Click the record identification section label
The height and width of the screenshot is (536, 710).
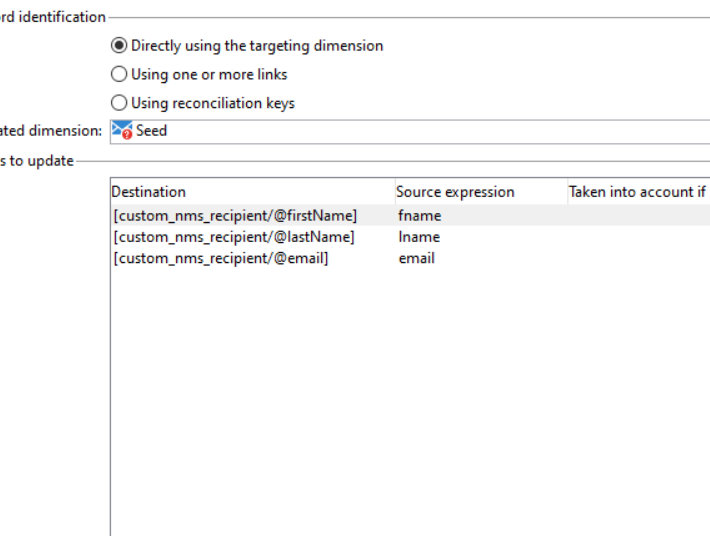52,17
